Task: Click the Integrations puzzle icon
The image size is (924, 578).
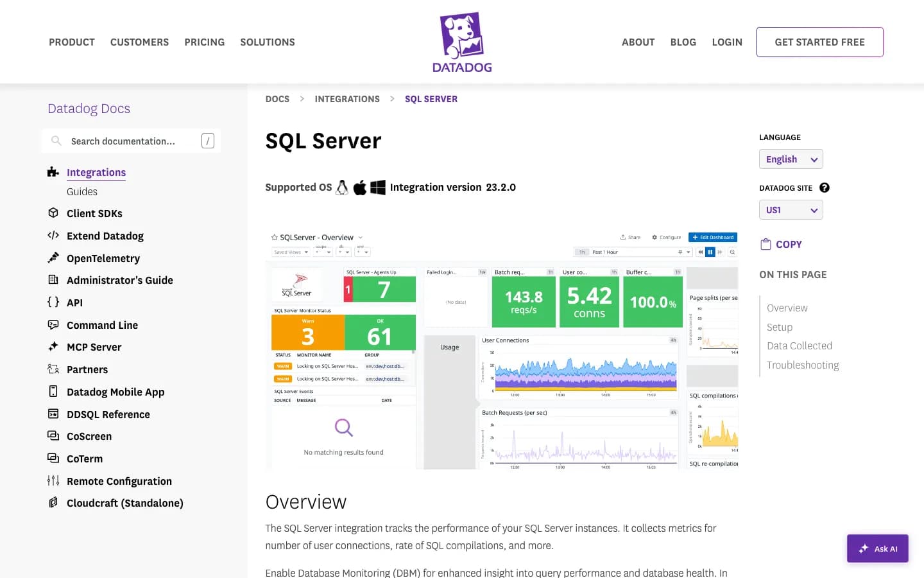Action: [53, 172]
